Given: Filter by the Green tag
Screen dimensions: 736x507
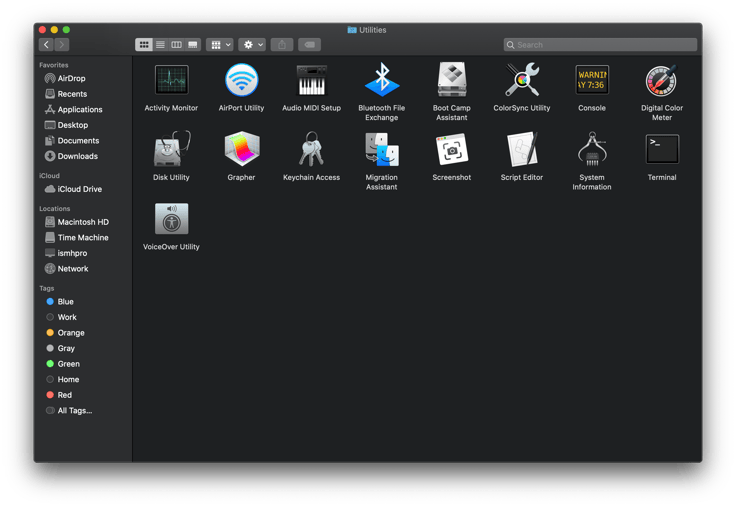Looking at the screenshot, I should point(63,363).
